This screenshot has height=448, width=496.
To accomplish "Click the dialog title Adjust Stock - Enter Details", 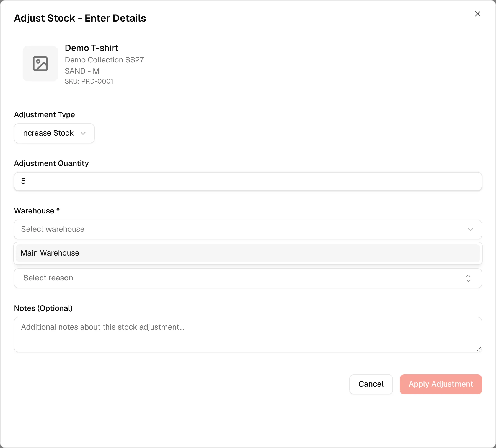I will click(80, 18).
